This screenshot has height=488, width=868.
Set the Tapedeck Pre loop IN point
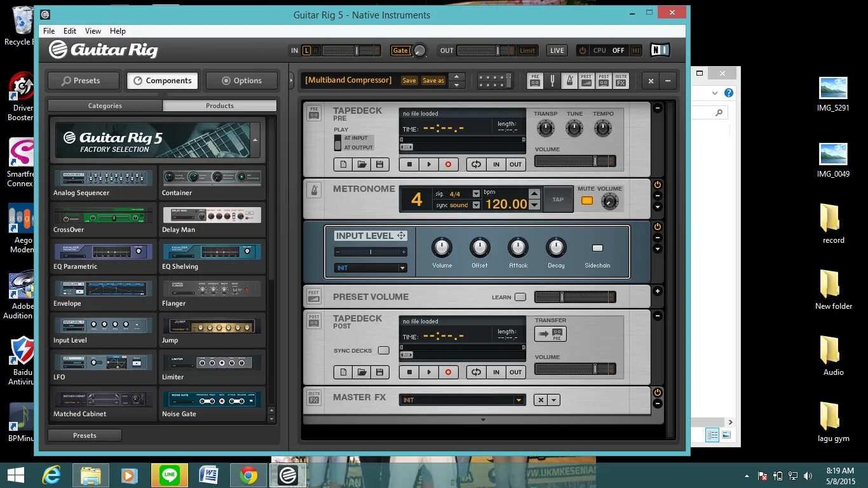(496, 165)
